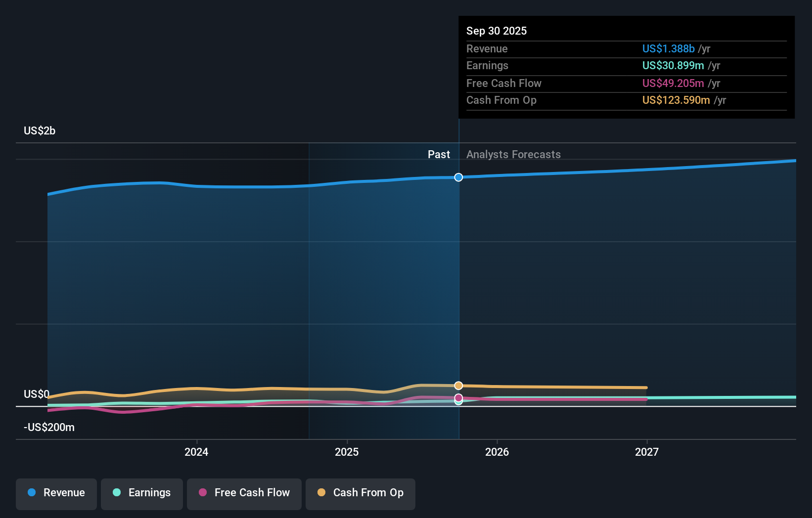
Task: Click the blue Revenue legend dot
Action: coord(33,493)
